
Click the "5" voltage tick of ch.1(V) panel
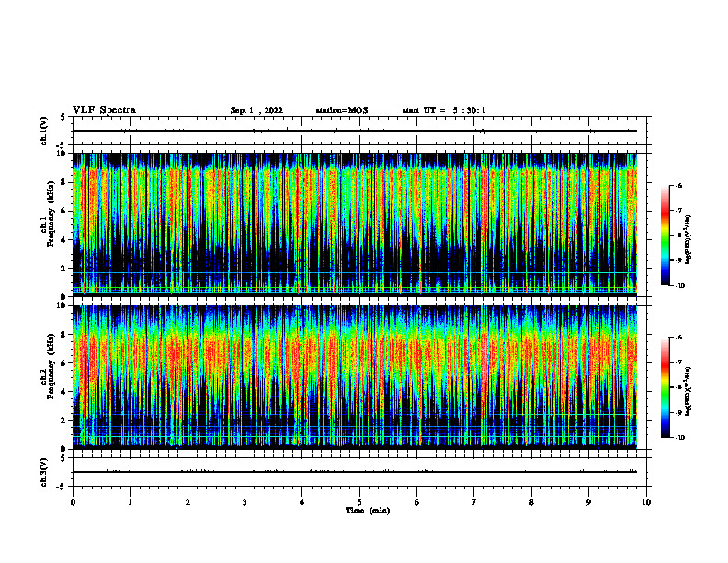point(63,117)
